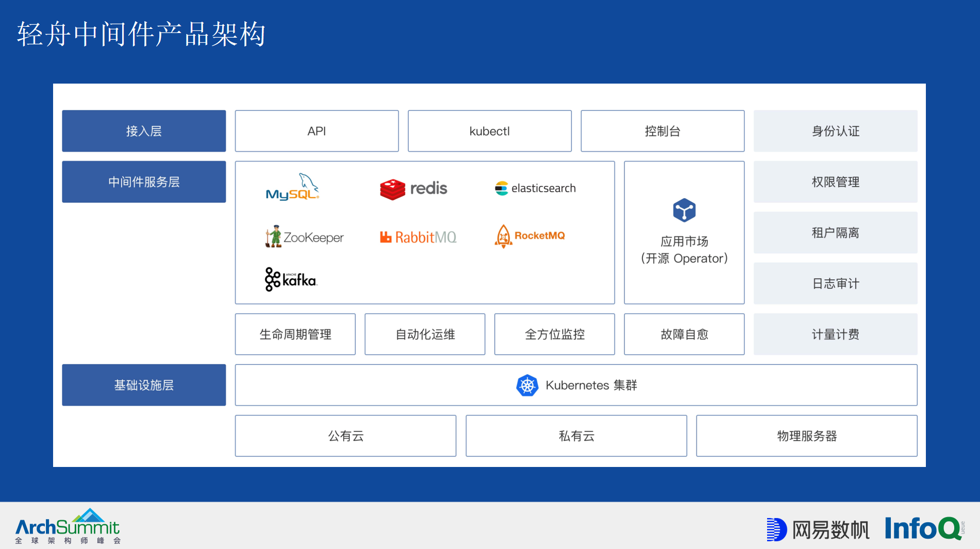
Task: Click the 自动化运维 box
Action: pyautogui.click(x=425, y=334)
